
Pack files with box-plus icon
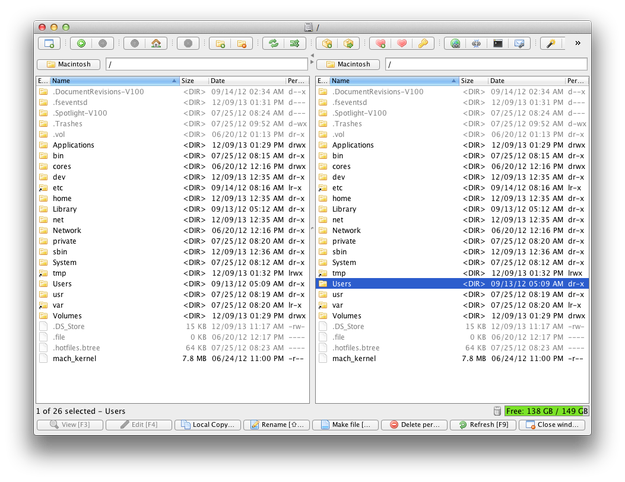click(x=327, y=43)
